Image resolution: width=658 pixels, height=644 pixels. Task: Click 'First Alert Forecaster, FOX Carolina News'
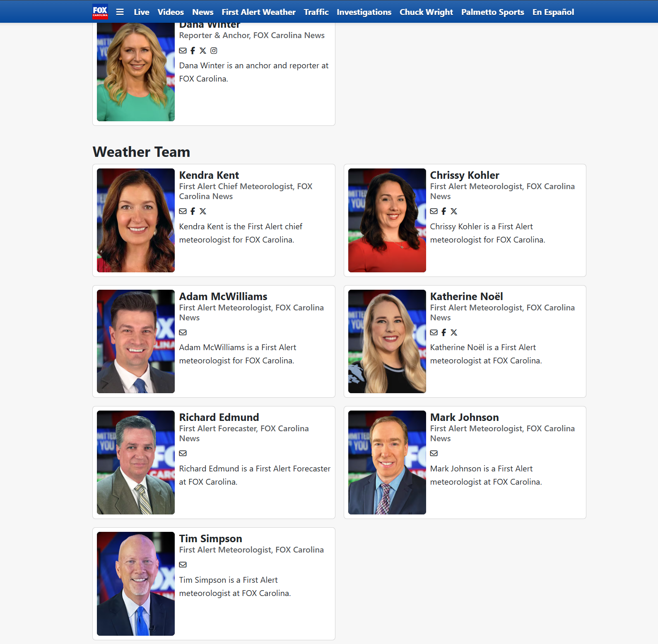pos(244,433)
